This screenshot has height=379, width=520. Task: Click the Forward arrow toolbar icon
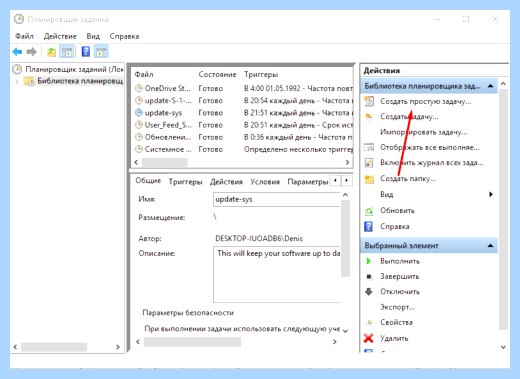pyautogui.click(x=32, y=52)
